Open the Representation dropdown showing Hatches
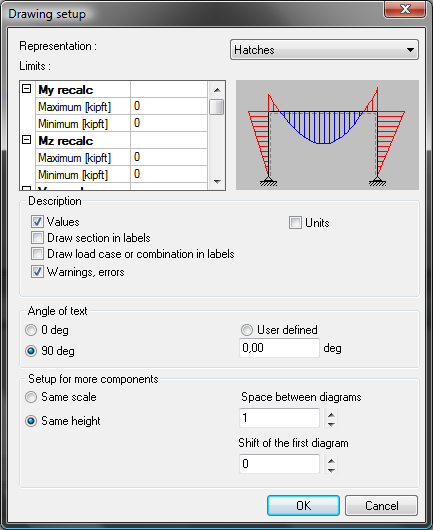Screen dimensions: 433x530 tap(324, 50)
